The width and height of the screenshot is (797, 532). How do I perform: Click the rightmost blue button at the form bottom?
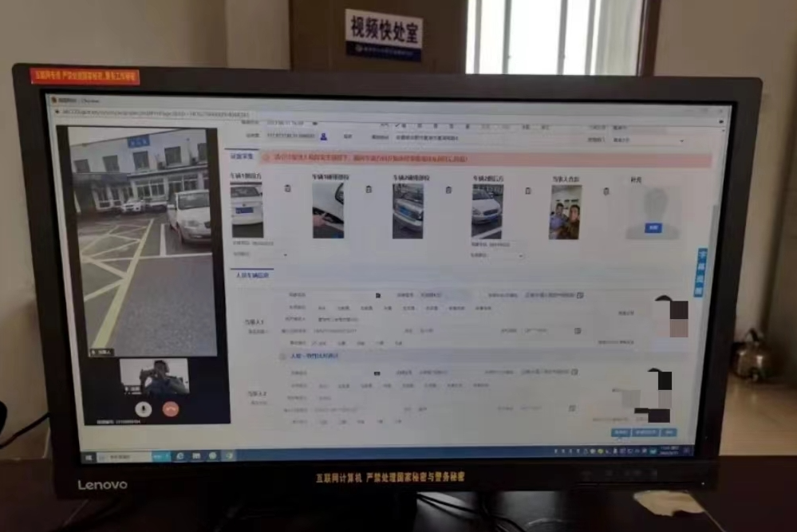point(669,432)
